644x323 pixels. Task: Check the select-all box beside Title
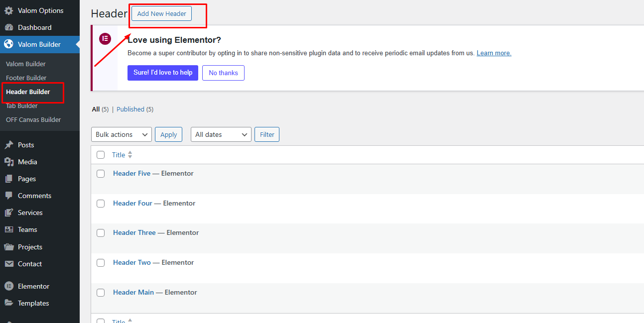[101, 155]
